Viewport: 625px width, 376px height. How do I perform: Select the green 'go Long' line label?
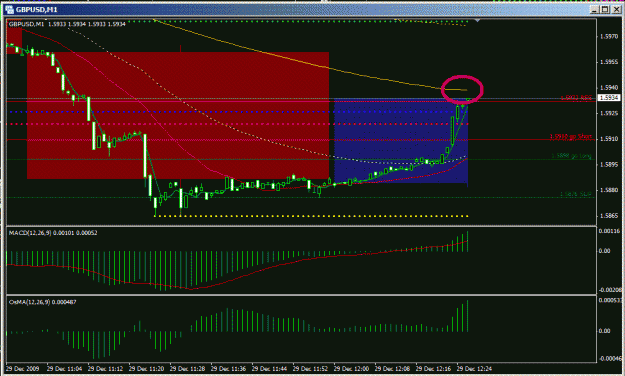572,156
